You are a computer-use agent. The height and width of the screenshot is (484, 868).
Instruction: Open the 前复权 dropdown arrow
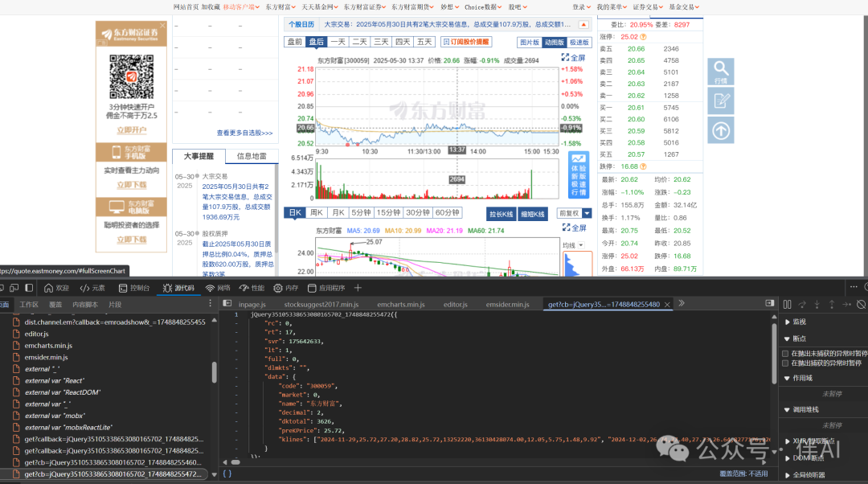point(588,213)
